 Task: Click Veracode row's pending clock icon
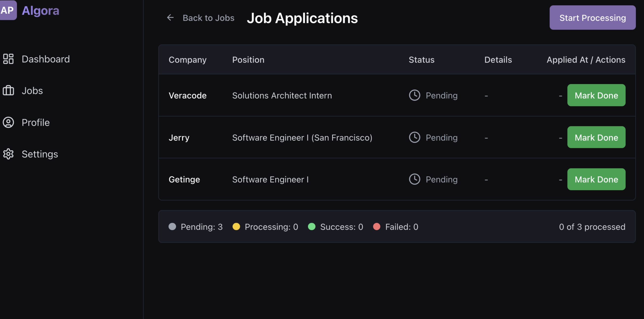tap(414, 95)
